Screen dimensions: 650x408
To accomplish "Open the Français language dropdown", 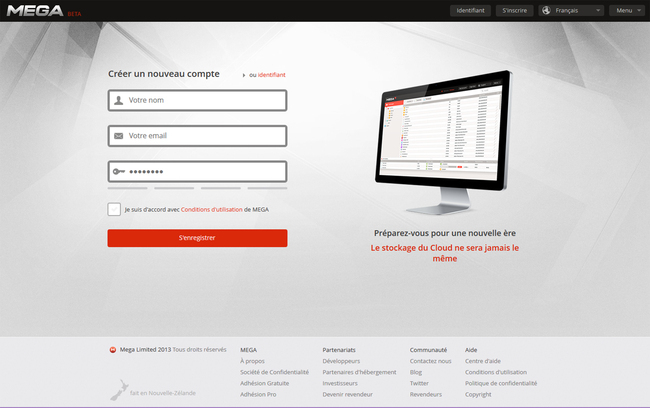I will click(x=571, y=10).
